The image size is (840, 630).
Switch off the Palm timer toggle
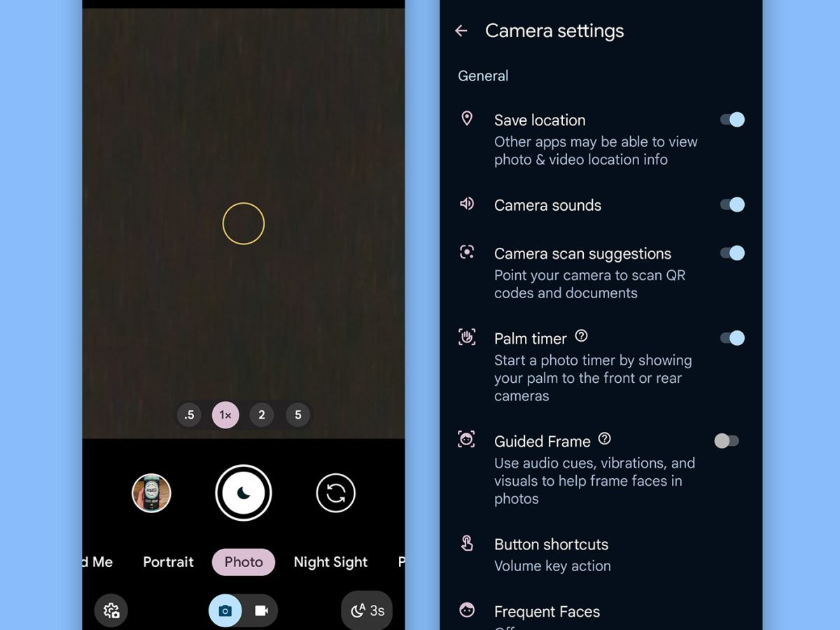(x=732, y=338)
